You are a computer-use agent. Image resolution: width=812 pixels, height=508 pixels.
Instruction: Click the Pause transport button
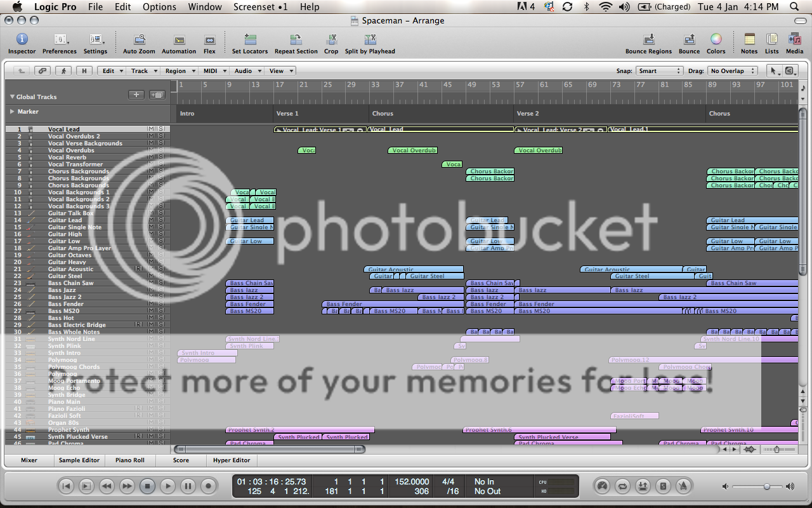click(x=188, y=486)
